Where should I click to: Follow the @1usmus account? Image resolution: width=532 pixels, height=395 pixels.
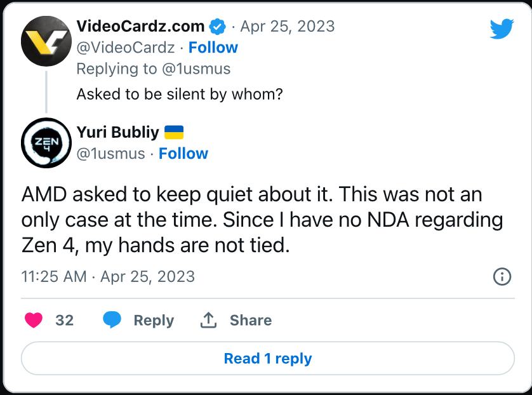coord(183,154)
